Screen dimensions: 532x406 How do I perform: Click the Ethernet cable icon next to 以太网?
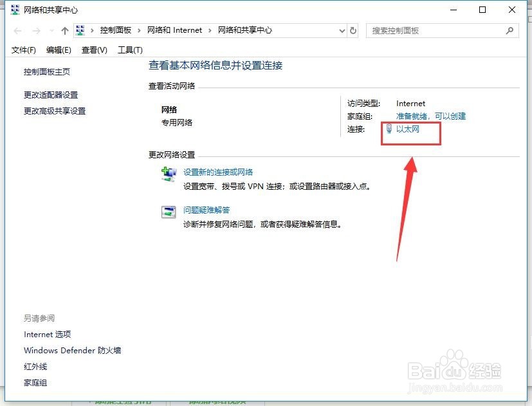tap(390, 129)
